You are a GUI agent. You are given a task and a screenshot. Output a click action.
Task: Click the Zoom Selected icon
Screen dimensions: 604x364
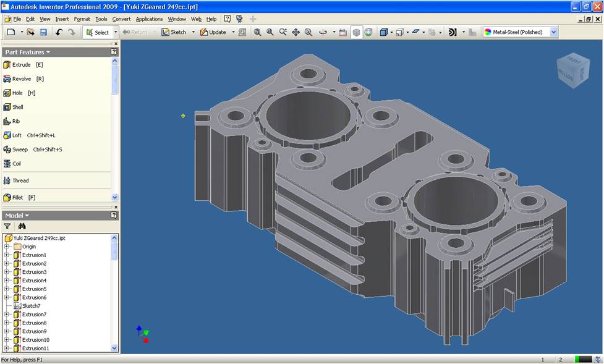pos(308,32)
